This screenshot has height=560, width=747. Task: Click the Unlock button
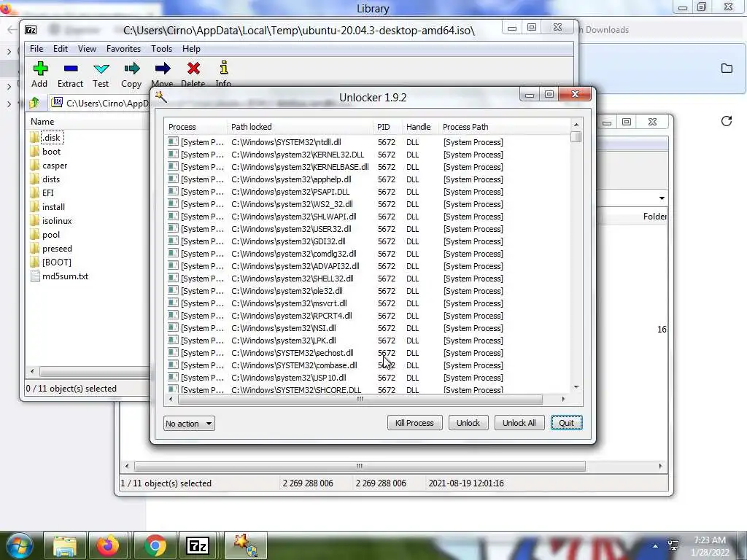click(x=468, y=423)
